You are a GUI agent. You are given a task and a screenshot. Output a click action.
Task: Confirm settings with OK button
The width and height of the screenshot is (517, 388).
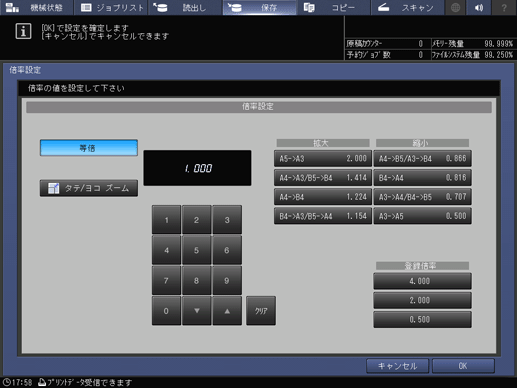pos(463,366)
